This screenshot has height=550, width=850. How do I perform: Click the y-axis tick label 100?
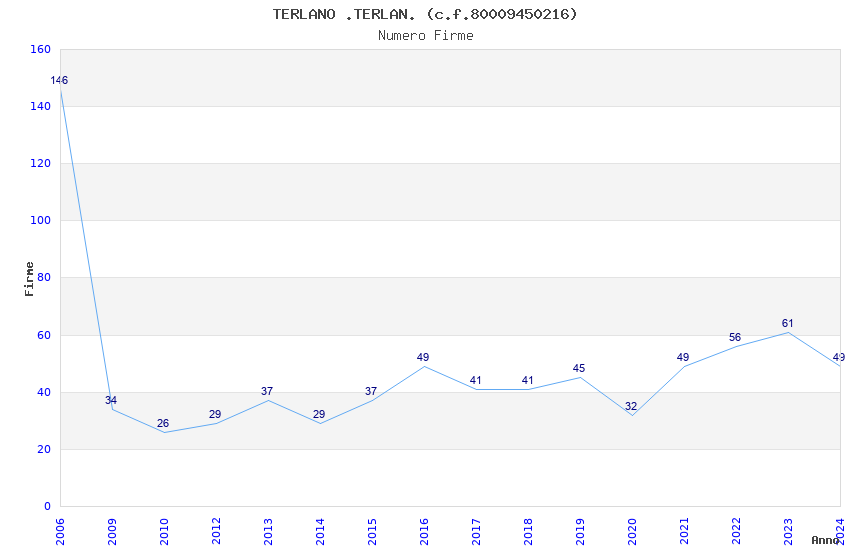40,221
